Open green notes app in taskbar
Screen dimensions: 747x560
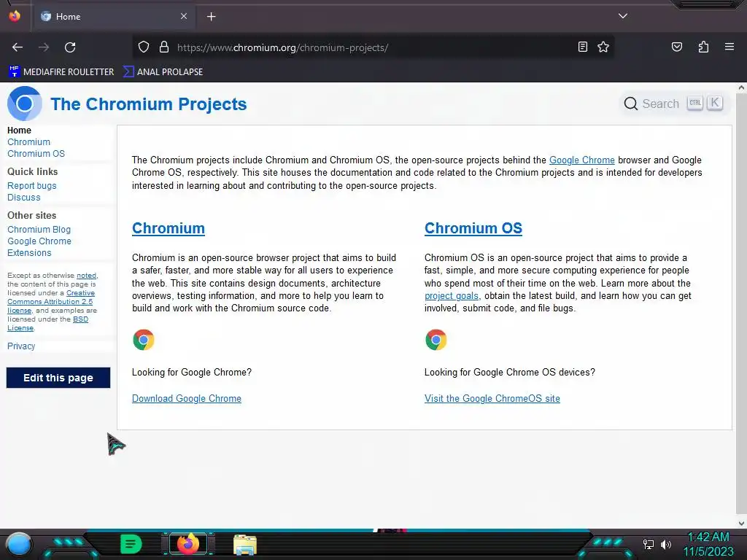[x=131, y=544]
